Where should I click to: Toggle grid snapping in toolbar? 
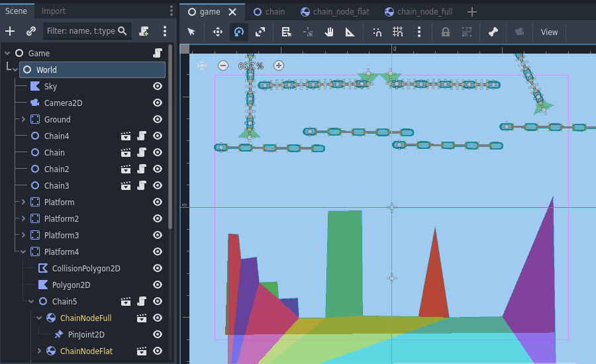point(397,32)
